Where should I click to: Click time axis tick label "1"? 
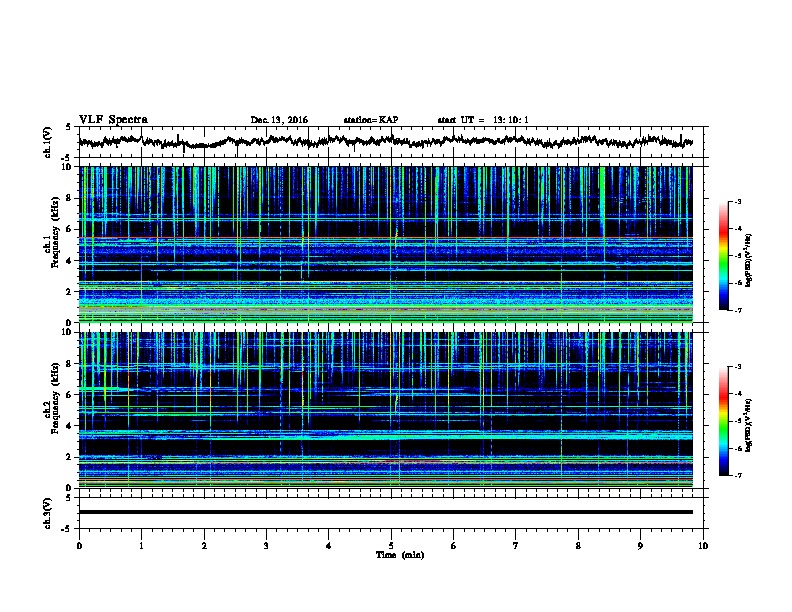click(141, 546)
